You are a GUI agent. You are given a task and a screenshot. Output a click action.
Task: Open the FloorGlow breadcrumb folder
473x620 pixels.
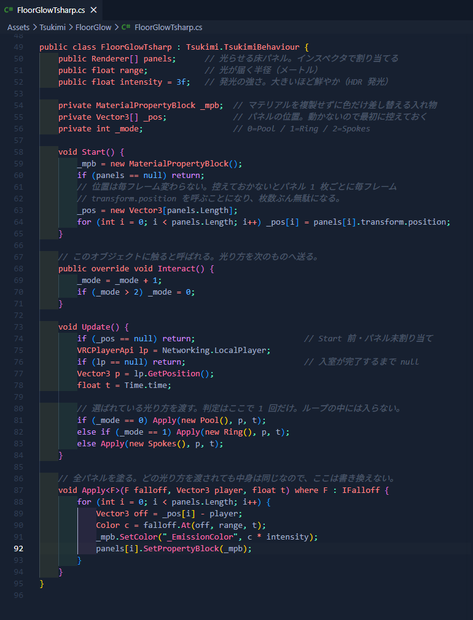click(93, 27)
